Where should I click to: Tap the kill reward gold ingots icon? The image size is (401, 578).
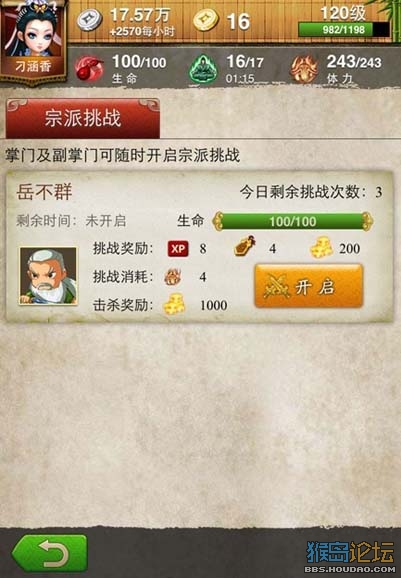pyautogui.click(x=174, y=304)
